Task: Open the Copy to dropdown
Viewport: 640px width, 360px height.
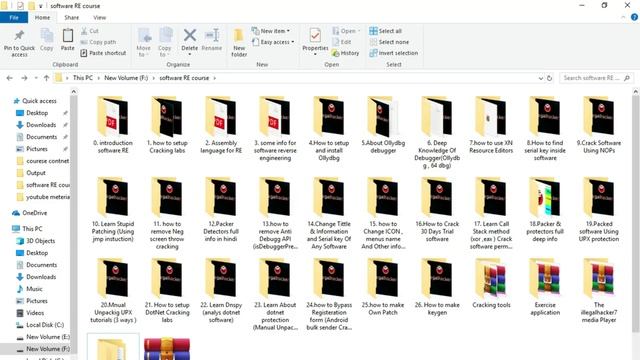Action: pyautogui.click(x=165, y=43)
